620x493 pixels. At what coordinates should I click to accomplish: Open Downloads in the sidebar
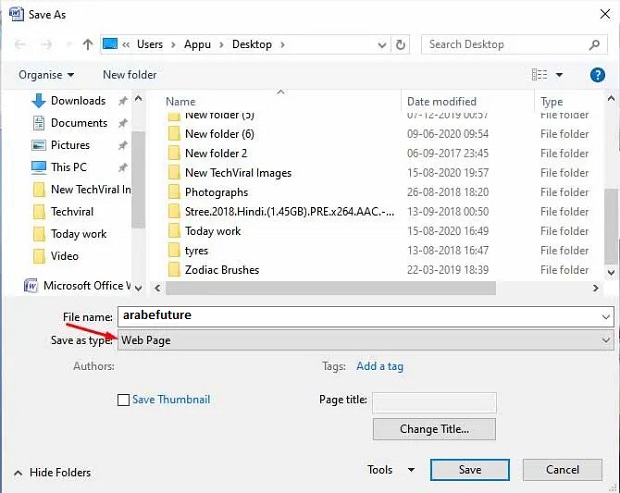[78, 101]
